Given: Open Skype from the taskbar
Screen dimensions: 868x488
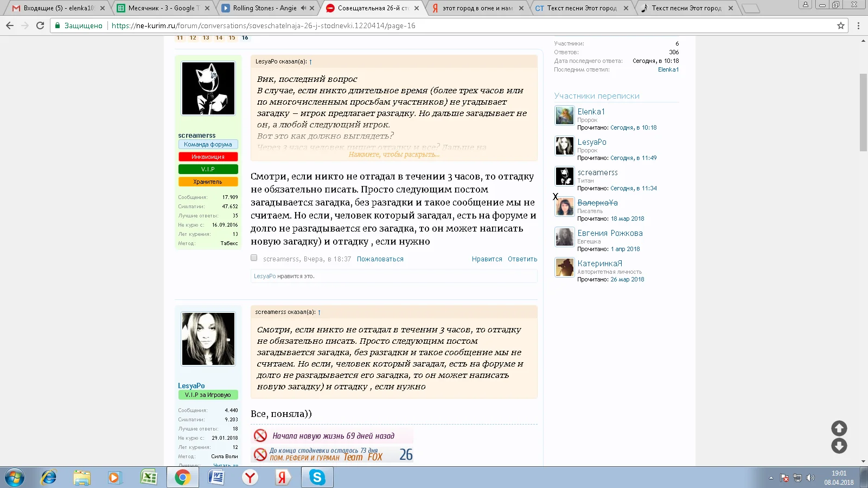Looking at the screenshot, I should (318, 478).
